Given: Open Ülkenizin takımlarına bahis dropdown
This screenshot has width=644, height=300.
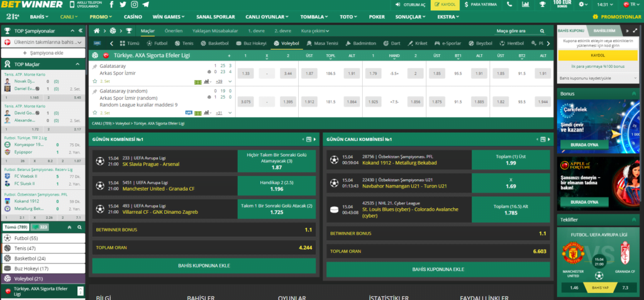Looking at the screenshot, I should [43, 42].
